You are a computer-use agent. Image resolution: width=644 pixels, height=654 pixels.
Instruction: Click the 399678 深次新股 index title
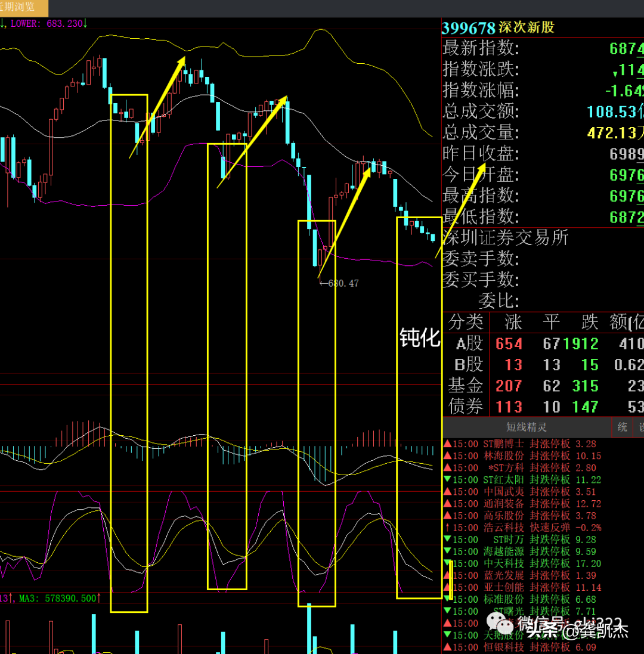(x=498, y=28)
